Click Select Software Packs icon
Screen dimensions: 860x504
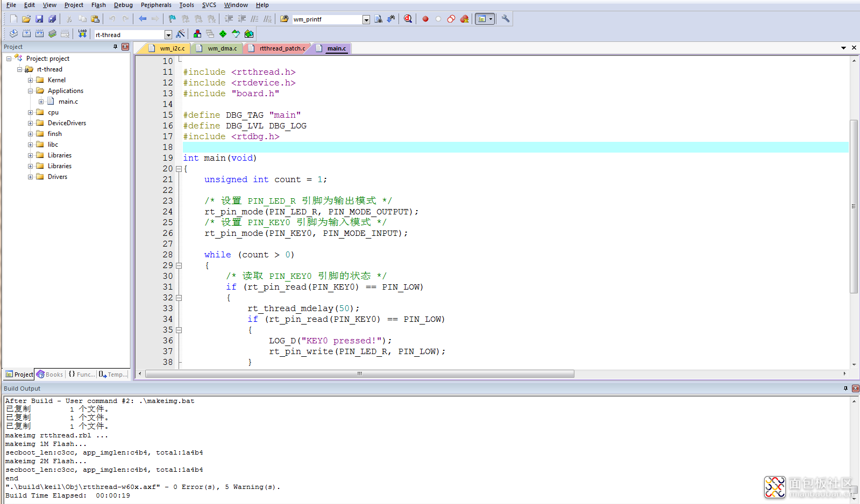pyautogui.click(x=236, y=34)
